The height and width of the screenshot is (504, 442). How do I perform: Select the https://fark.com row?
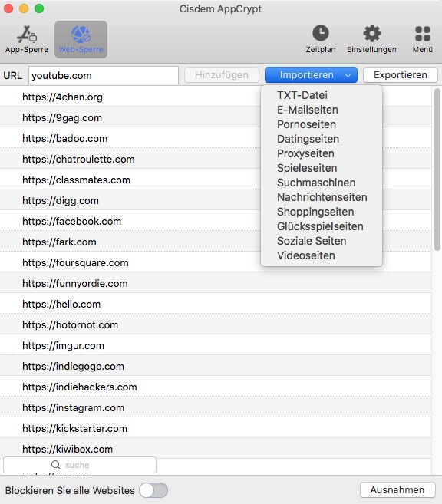pos(216,242)
